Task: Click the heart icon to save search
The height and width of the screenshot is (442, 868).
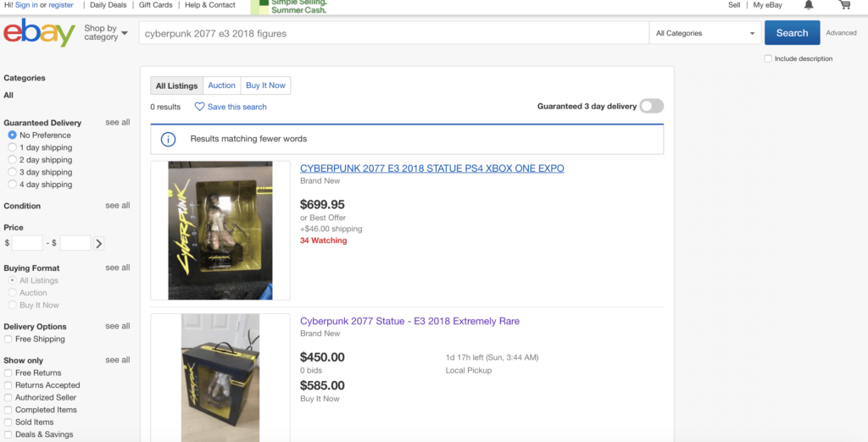Action: [199, 107]
